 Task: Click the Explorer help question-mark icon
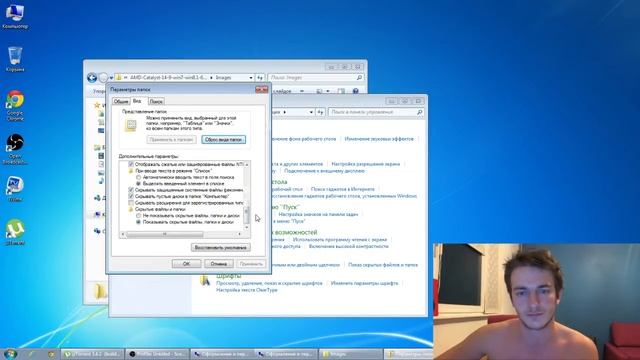356,91
